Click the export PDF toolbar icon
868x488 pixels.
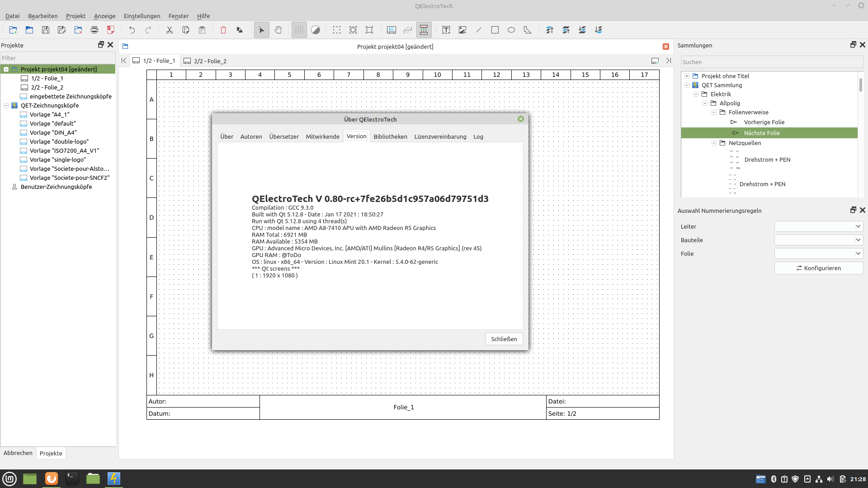pyautogui.click(x=111, y=30)
